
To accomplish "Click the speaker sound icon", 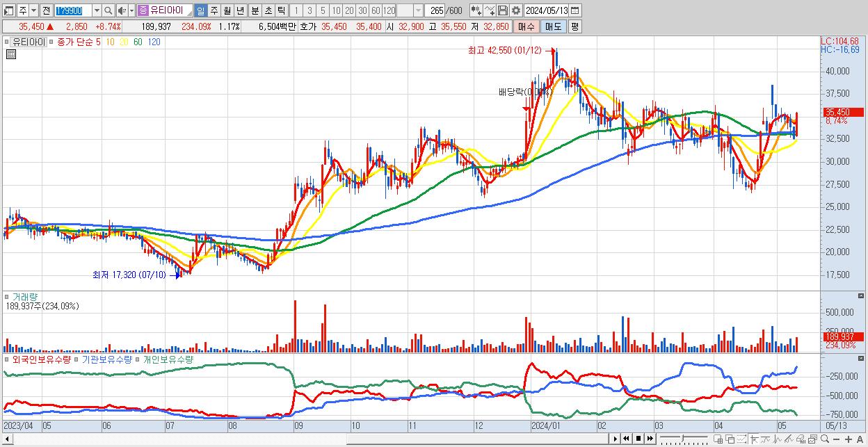I will 122,10.
